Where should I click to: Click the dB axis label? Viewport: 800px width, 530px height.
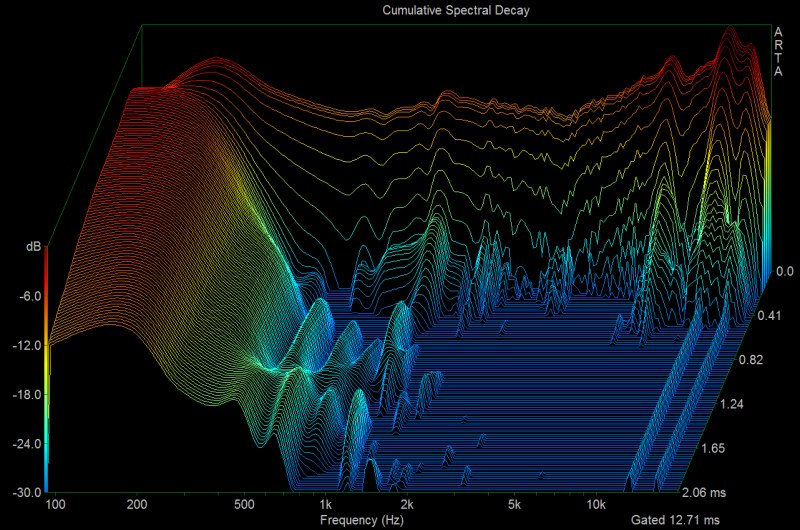33,247
